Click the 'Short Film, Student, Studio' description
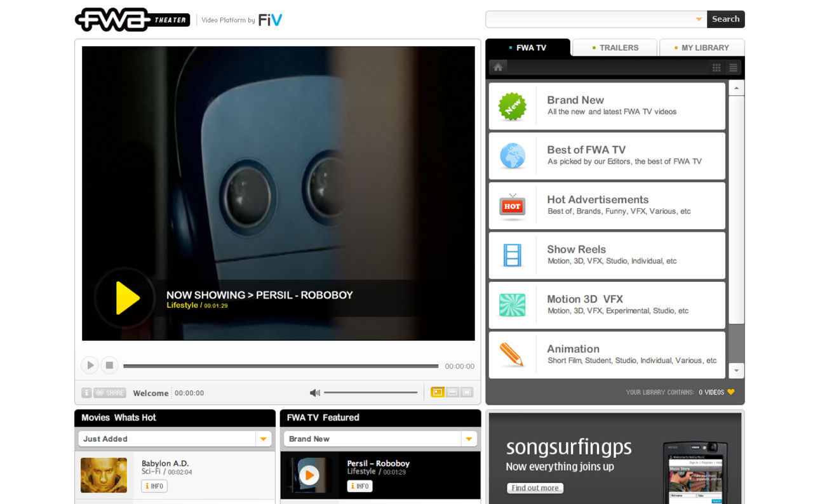The height and width of the screenshot is (504, 813). click(x=632, y=361)
